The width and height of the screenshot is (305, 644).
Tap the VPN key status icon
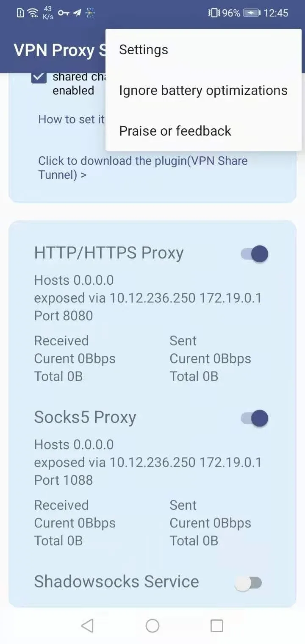pyautogui.click(x=64, y=13)
